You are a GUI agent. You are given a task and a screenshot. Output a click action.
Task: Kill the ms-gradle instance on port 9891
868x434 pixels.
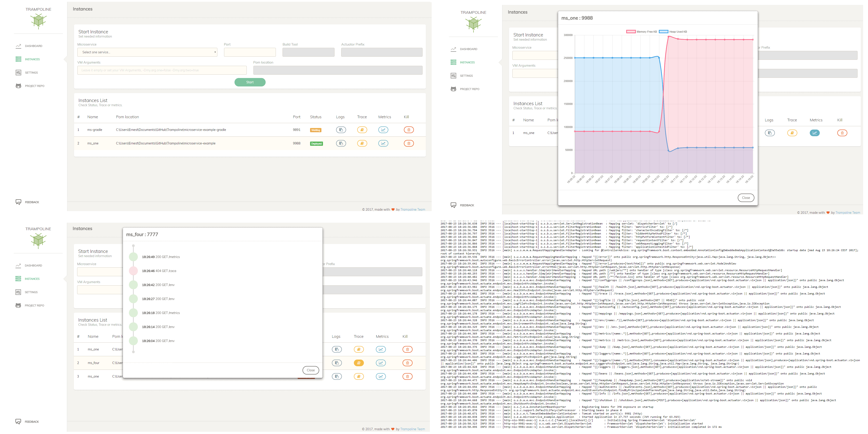(409, 130)
